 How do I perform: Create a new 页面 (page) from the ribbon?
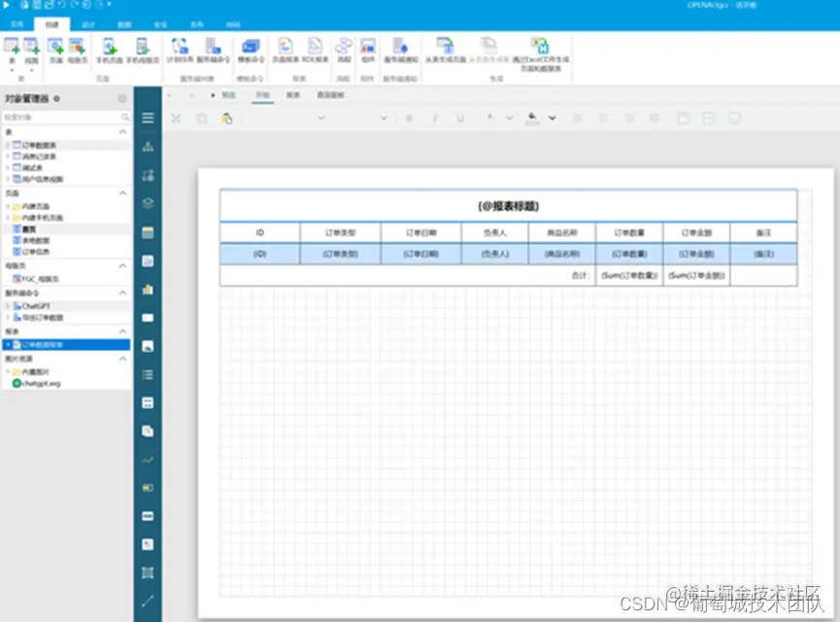tap(55, 51)
